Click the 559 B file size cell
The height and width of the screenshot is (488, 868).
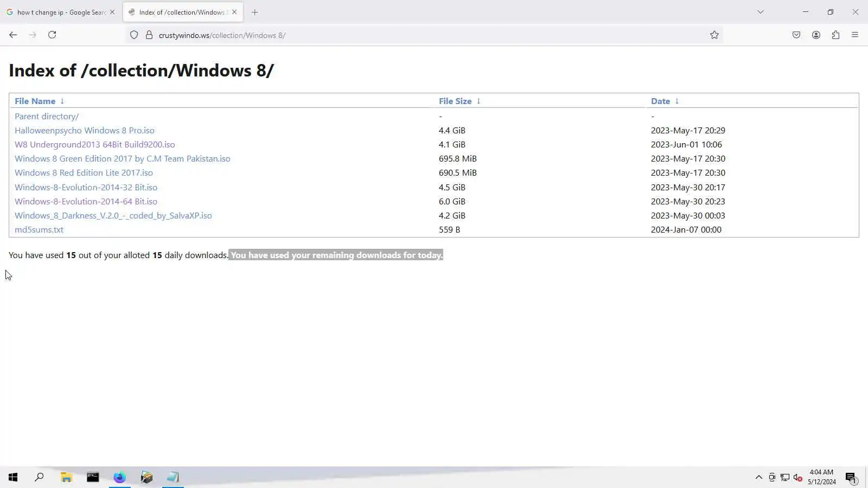(x=449, y=229)
